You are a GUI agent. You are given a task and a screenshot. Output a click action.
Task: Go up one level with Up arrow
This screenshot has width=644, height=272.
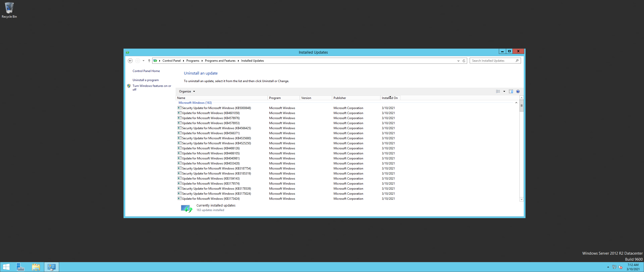point(149,61)
